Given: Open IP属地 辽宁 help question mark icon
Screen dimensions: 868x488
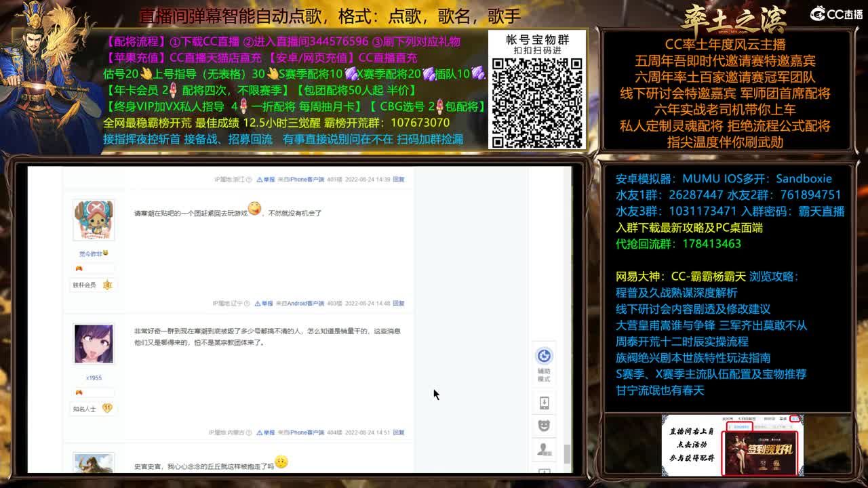Looking at the screenshot, I should point(247,304).
